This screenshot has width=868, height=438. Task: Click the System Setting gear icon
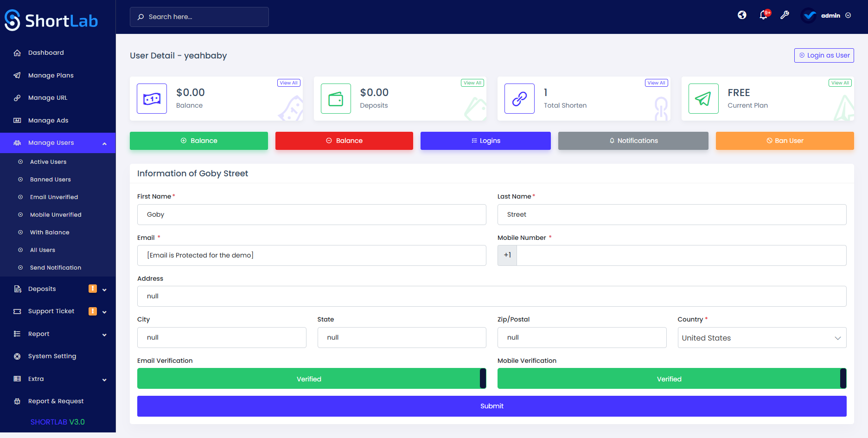(x=17, y=356)
